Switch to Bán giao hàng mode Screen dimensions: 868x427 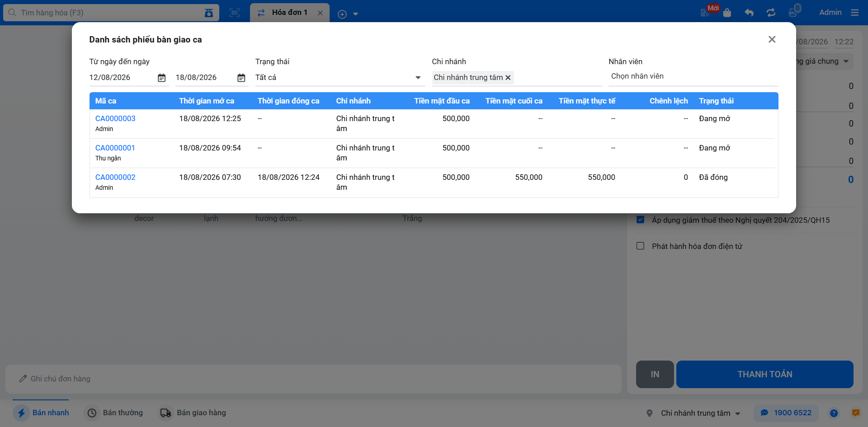pyautogui.click(x=193, y=413)
